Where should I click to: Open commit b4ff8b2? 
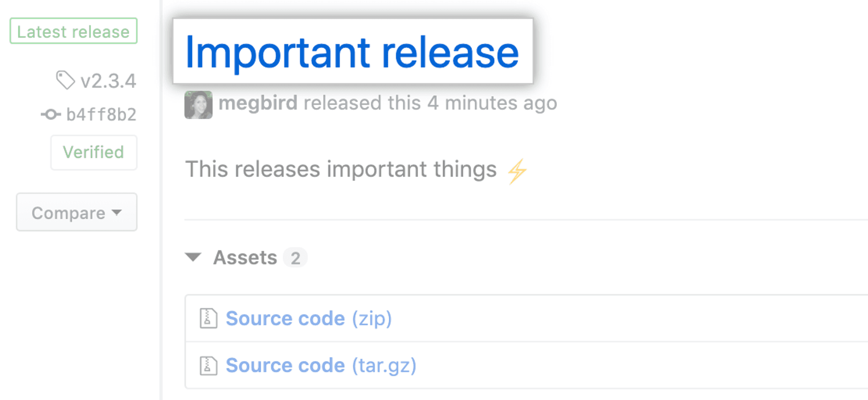(101, 115)
